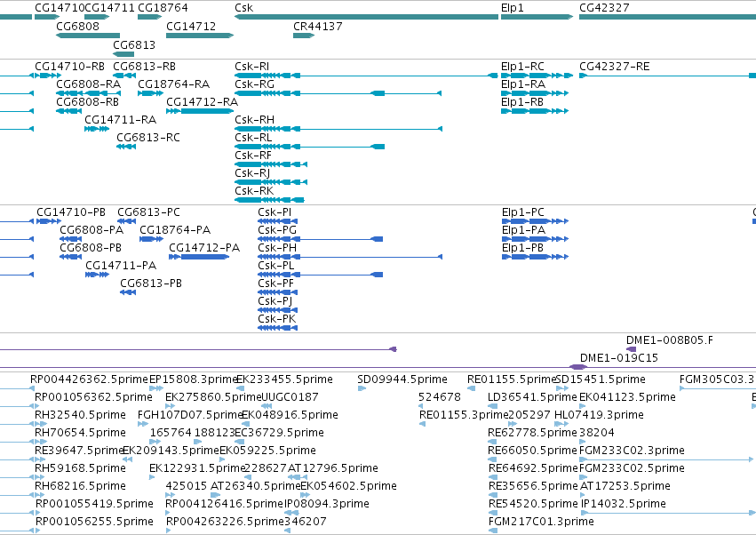
Task: Click protein CG14712-PA
Action: pyautogui.click(x=199, y=257)
